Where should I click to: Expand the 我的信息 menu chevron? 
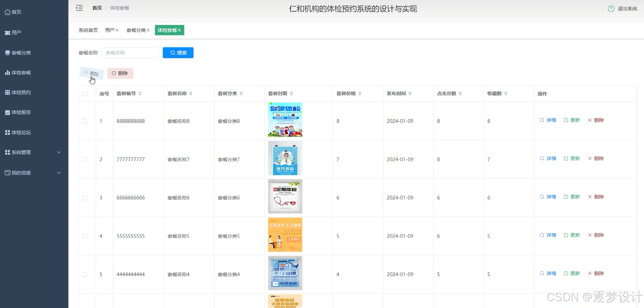[59, 173]
